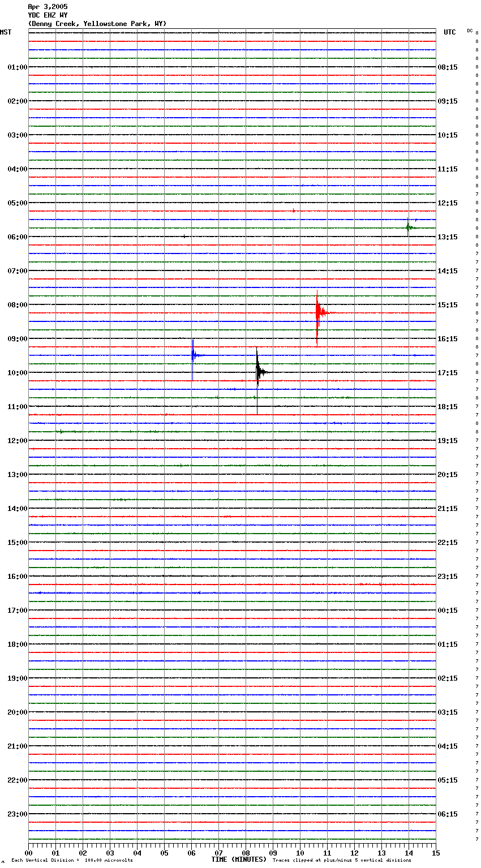The height and width of the screenshot is (868, 481).
Task: Click the '06' minute label on bottom axis
Action: (x=191, y=853)
